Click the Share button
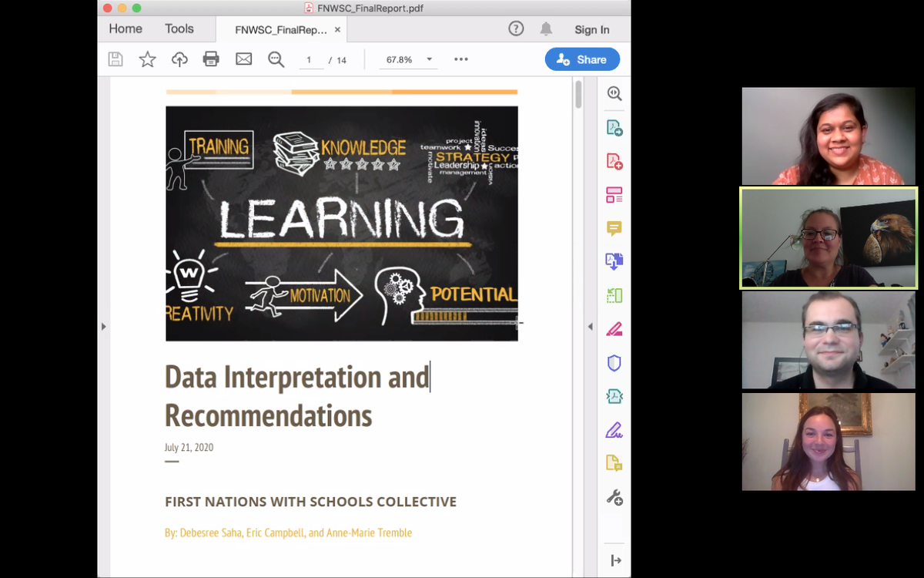The height and width of the screenshot is (578, 924). pyautogui.click(x=582, y=59)
